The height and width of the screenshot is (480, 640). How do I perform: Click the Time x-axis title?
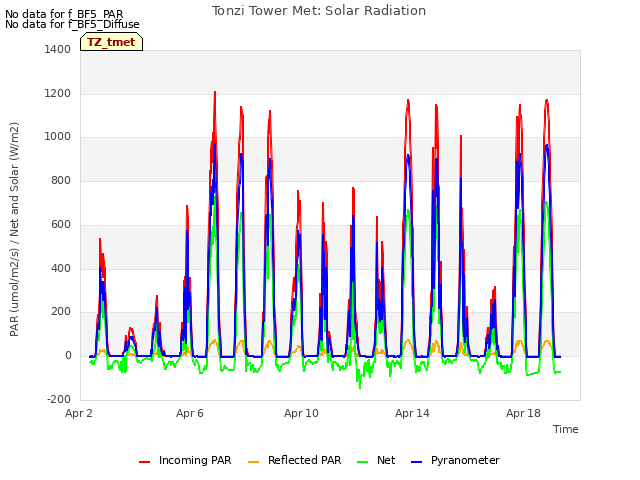[x=566, y=429]
